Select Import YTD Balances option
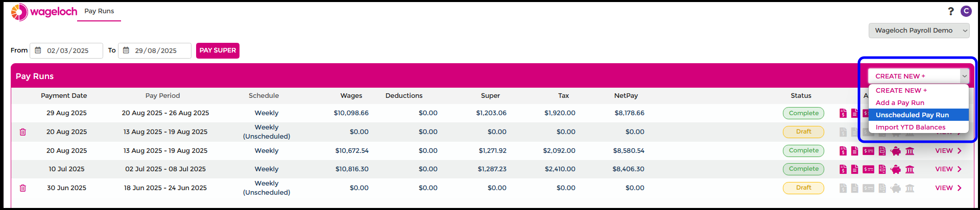Viewport: 980px width, 210px height. [910, 127]
